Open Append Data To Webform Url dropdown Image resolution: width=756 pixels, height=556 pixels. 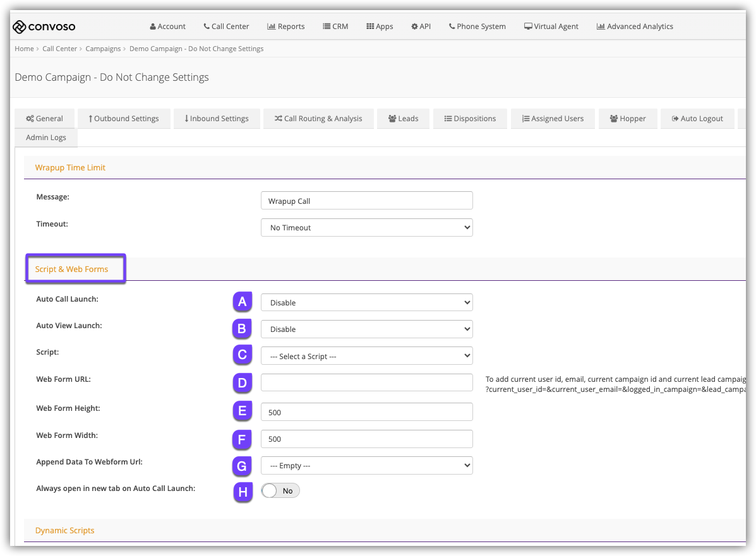(x=366, y=466)
